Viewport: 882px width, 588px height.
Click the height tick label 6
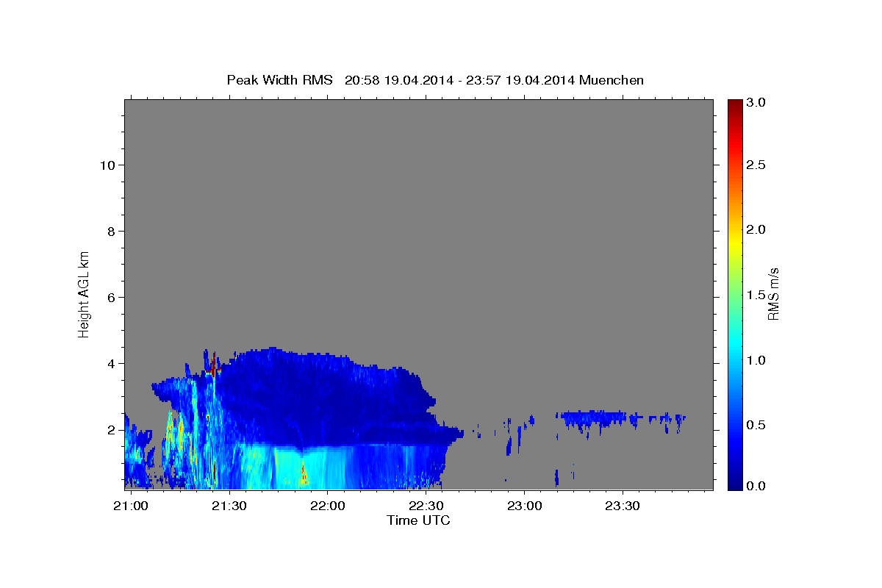point(111,297)
